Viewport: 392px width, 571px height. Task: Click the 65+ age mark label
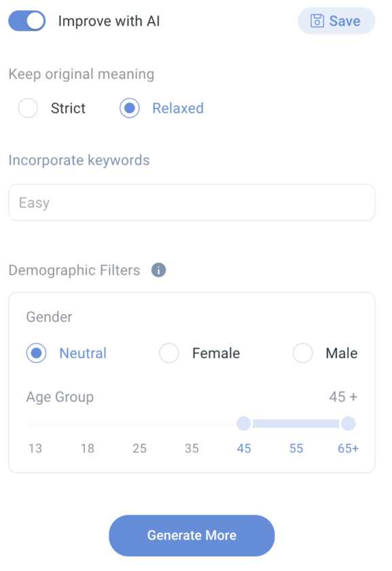(x=348, y=448)
